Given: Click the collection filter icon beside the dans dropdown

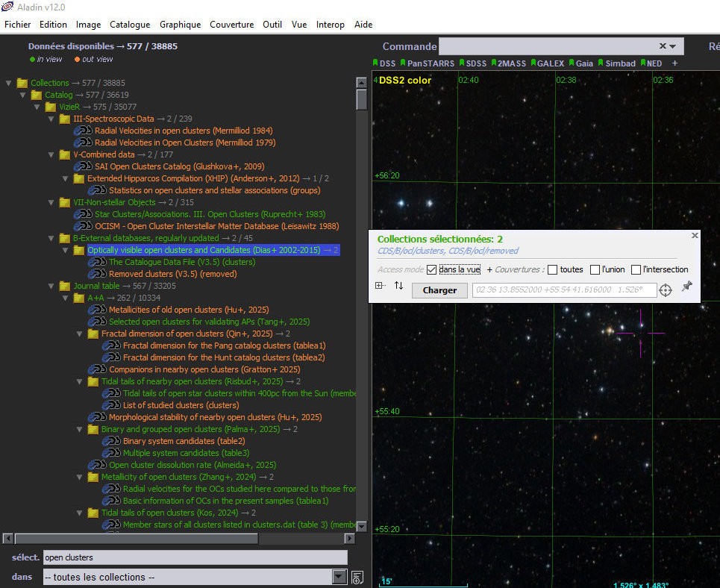Looking at the screenshot, I should coord(357,577).
